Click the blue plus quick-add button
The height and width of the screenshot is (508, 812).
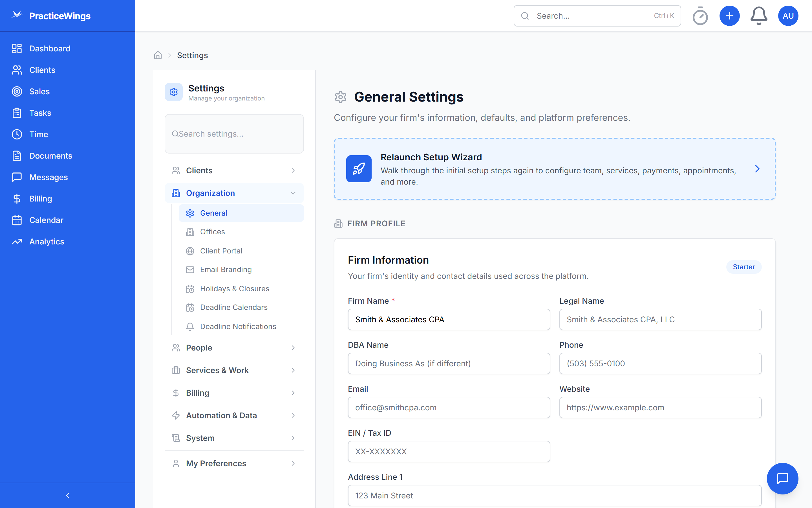729,16
